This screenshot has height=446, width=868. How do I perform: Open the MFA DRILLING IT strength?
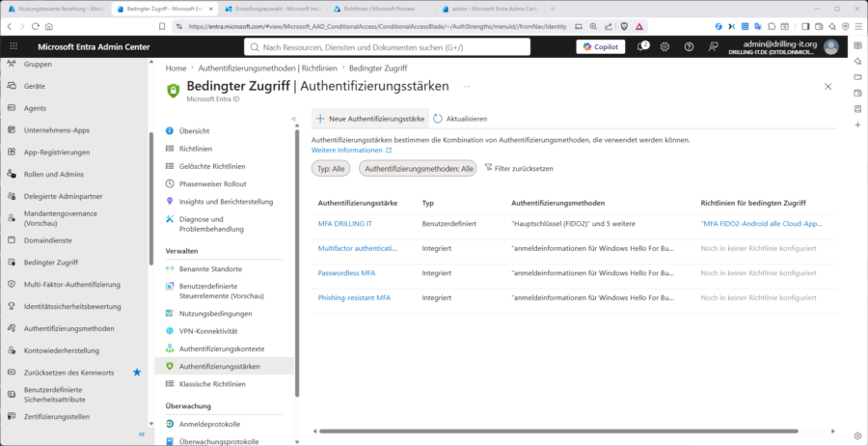point(345,224)
